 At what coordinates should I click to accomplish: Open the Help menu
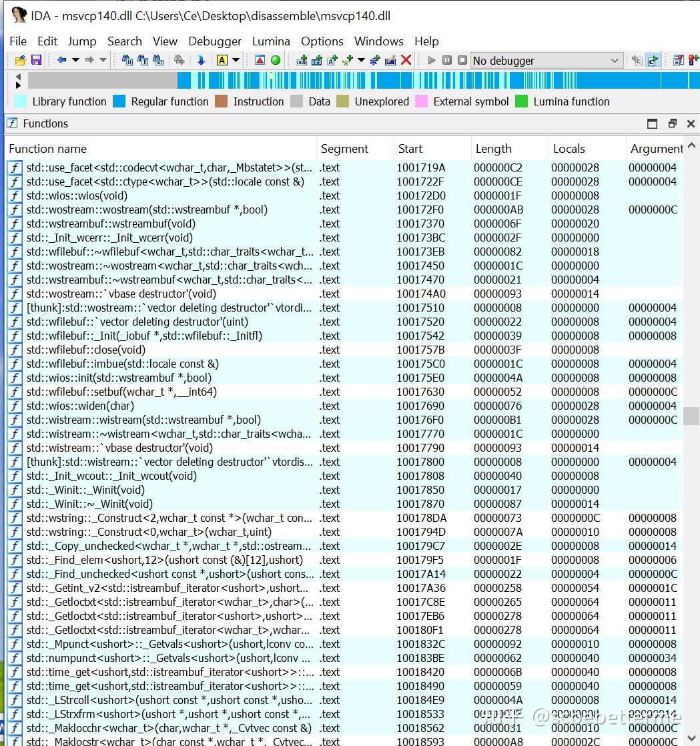point(426,41)
